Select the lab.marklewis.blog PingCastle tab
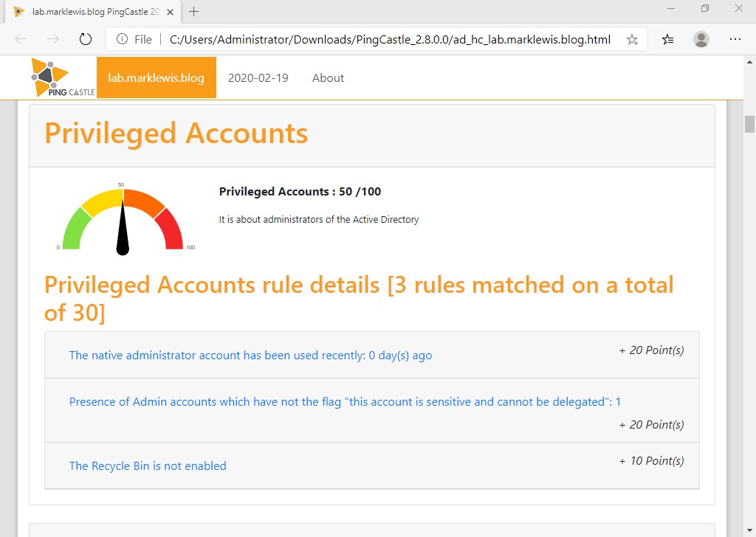Viewport: 756px width, 537px height. pos(89,12)
